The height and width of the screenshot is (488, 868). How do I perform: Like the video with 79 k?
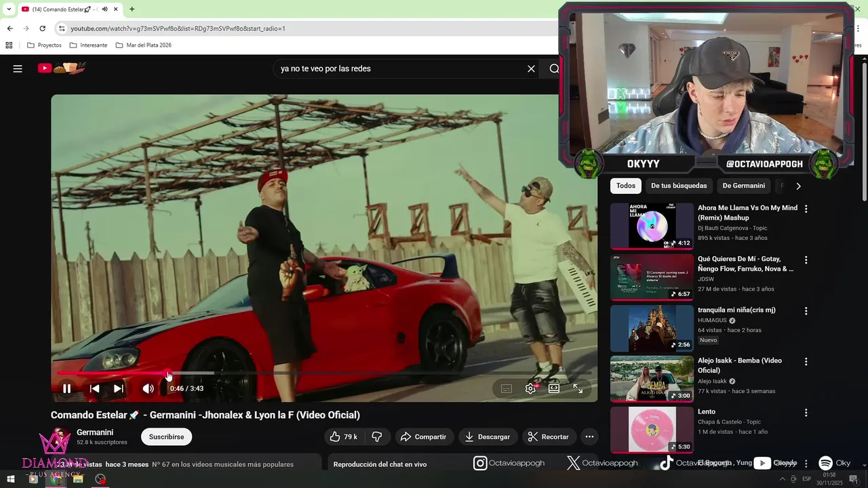click(x=344, y=436)
